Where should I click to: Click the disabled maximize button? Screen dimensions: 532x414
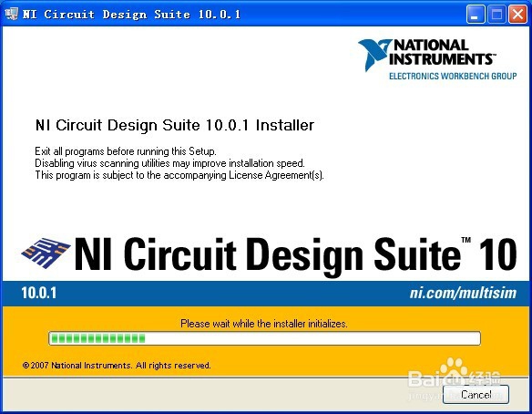(x=496, y=15)
